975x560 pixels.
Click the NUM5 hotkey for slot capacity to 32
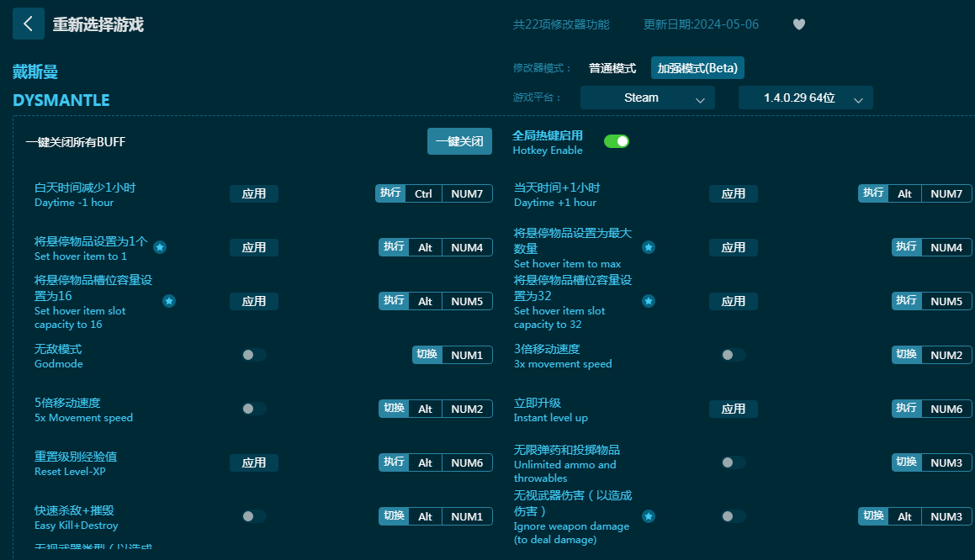[946, 302]
